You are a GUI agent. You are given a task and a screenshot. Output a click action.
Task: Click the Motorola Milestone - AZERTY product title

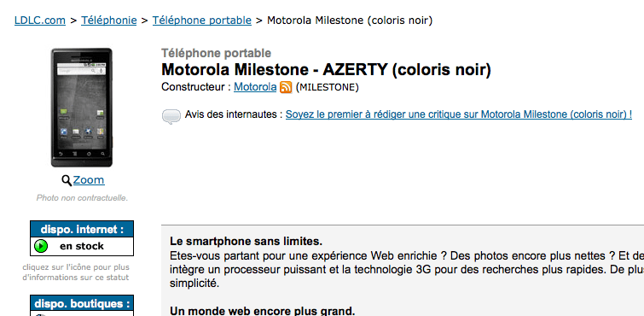(x=326, y=69)
